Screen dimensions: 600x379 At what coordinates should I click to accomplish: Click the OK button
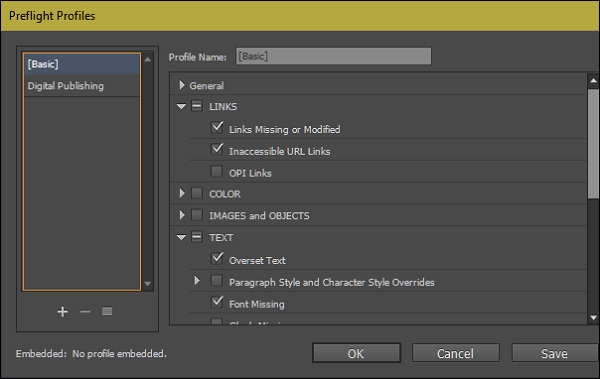[x=357, y=353]
